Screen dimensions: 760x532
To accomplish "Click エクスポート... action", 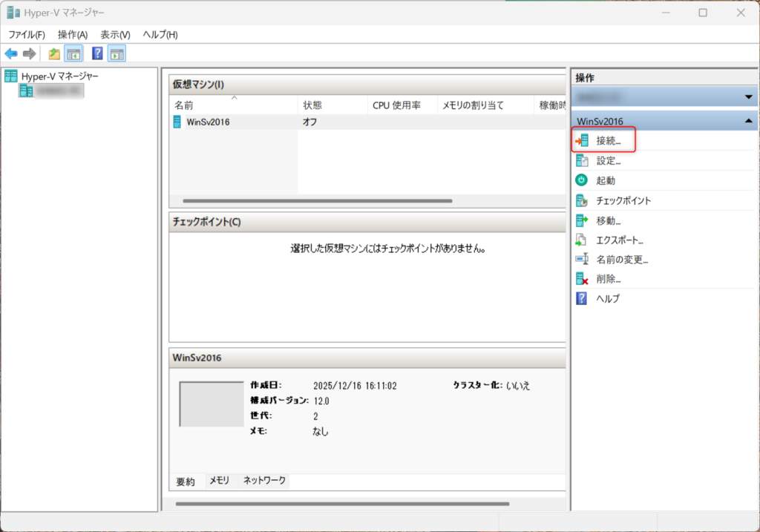I will pos(619,240).
